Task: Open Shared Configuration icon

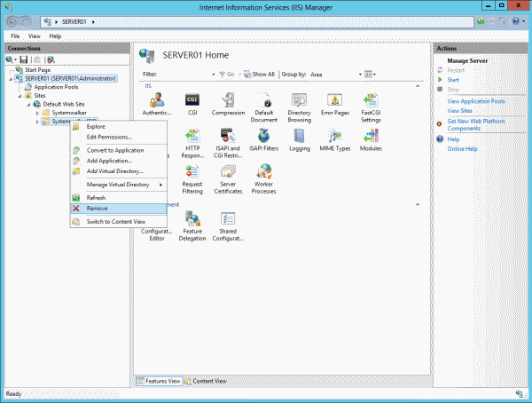Action: pos(228,226)
